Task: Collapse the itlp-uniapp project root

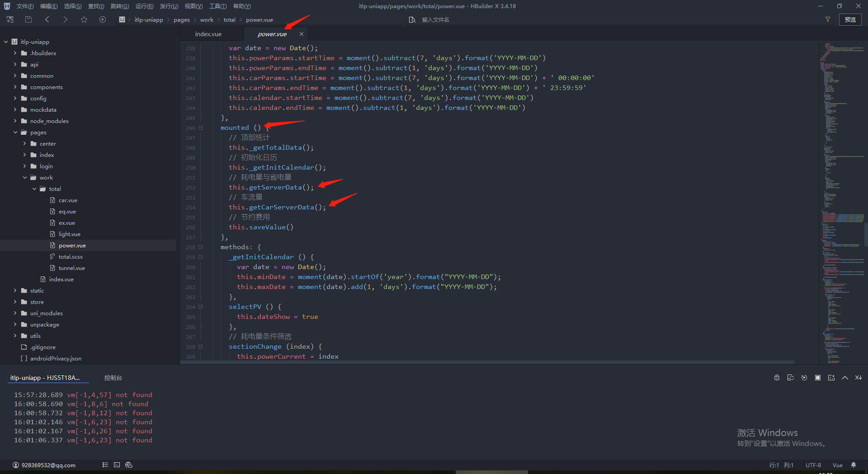Action: tap(6, 42)
